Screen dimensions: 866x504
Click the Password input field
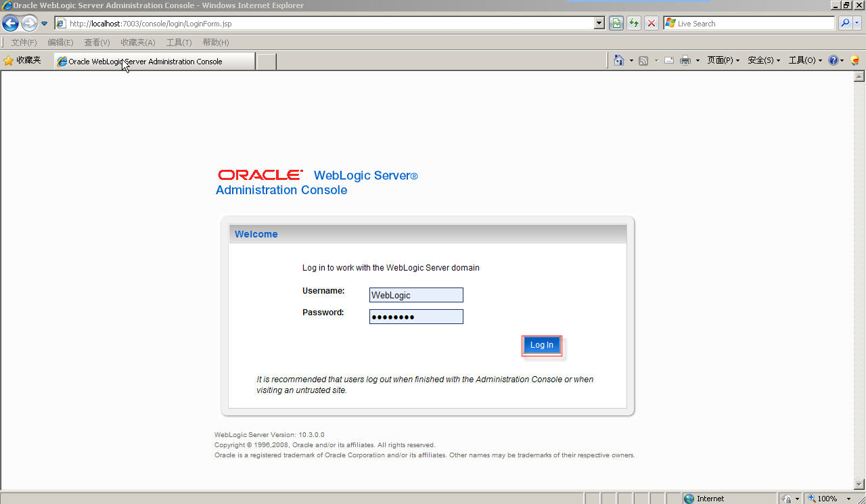(416, 317)
